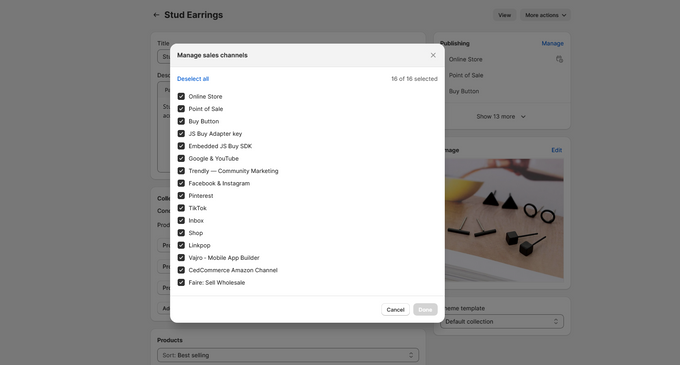Image resolution: width=680 pixels, height=365 pixels.
Task: Click Point of Sale in Publishing card
Action: pyautogui.click(x=466, y=75)
